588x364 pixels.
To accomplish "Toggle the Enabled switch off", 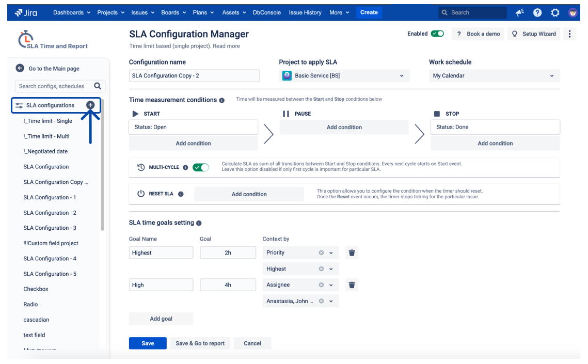I will (x=437, y=34).
